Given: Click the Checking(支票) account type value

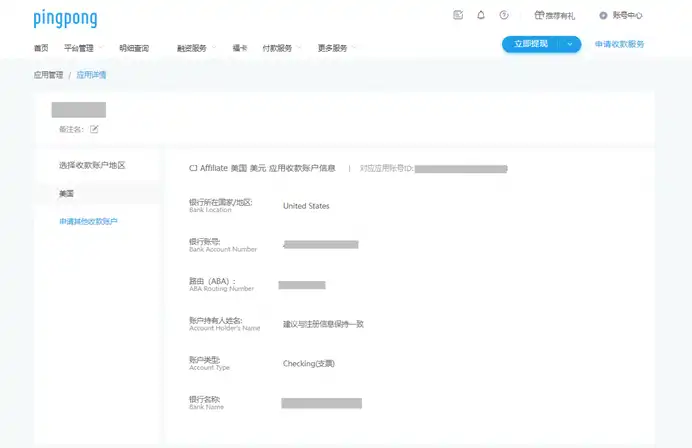Looking at the screenshot, I should [309, 364].
